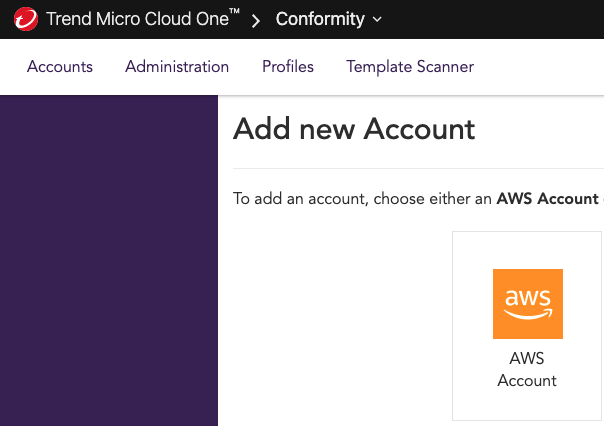Open the Conformity service switcher label
This screenshot has width=604, height=426.
click(320, 19)
